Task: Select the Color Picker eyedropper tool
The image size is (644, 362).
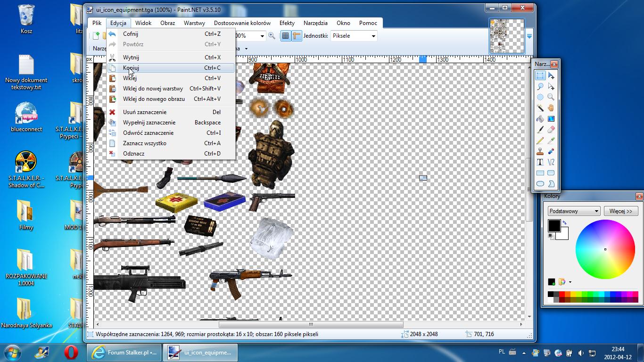Action: pyautogui.click(x=551, y=140)
